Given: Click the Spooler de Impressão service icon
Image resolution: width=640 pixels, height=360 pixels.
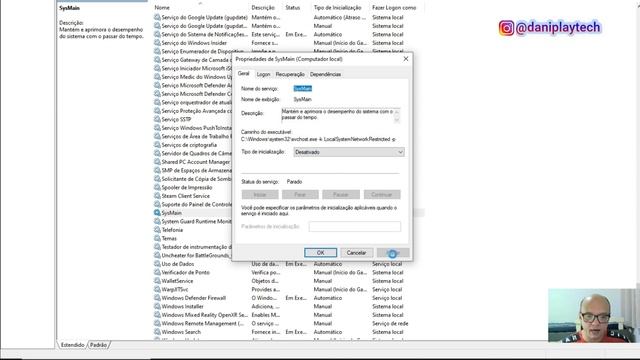Looking at the screenshot, I should pos(157,187).
